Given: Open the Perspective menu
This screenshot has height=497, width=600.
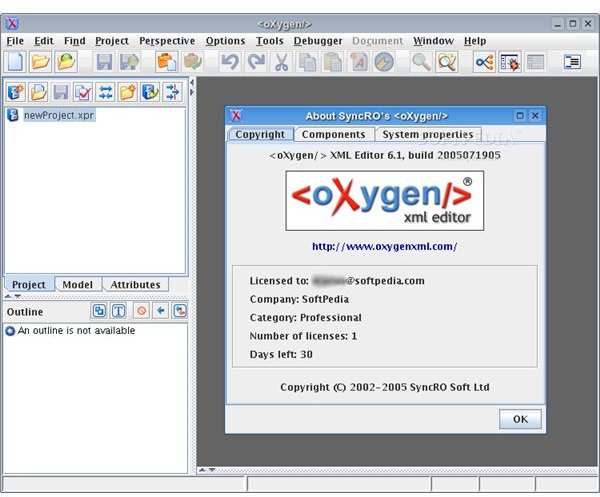Looking at the screenshot, I should pyautogui.click(x=167, y=41).
